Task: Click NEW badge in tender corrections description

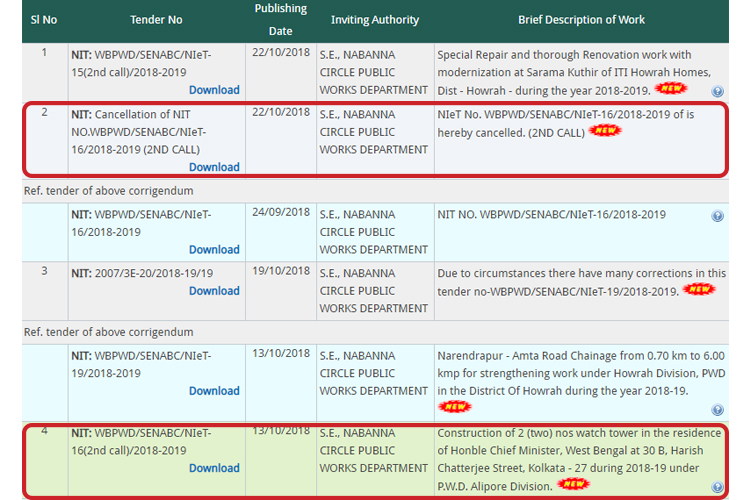Action: coord(698,290)
